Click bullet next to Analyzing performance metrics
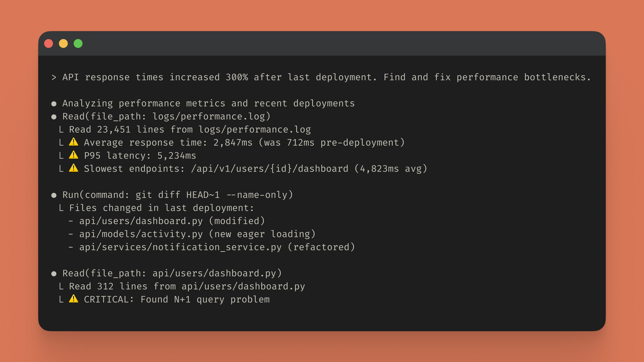 54,104
